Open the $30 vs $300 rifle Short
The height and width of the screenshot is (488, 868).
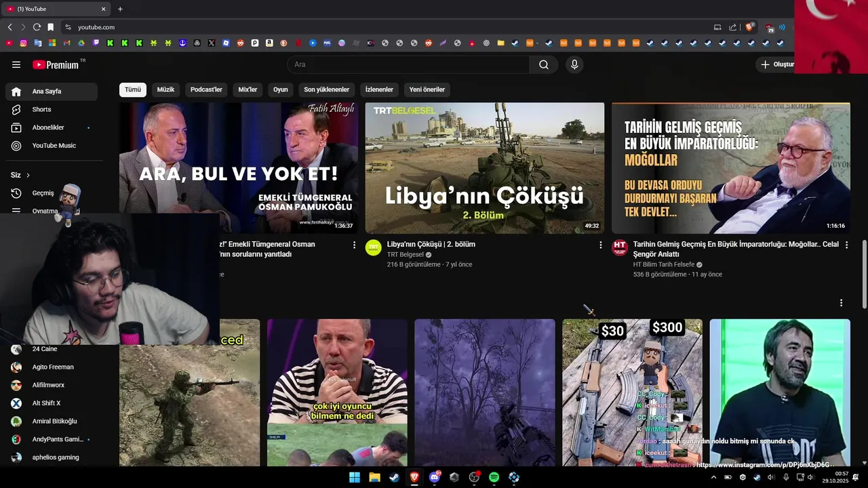click(632, 392)
